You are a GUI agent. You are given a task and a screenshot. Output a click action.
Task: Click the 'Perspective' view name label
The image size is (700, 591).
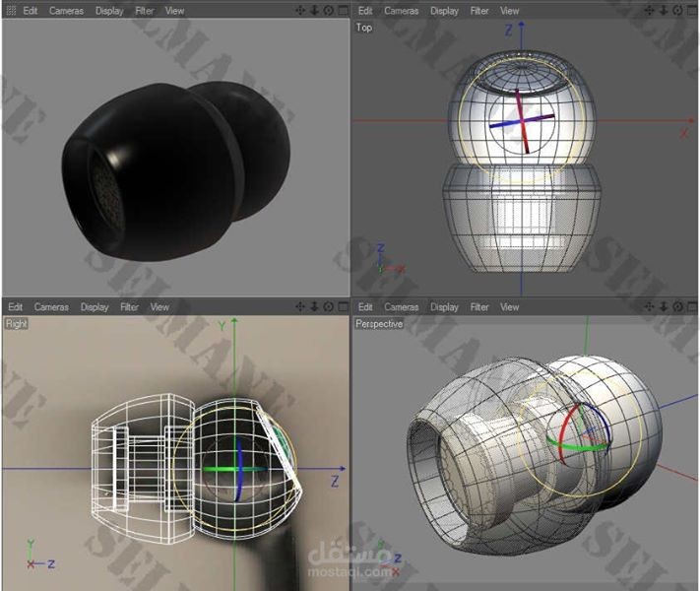coord(379,324)
